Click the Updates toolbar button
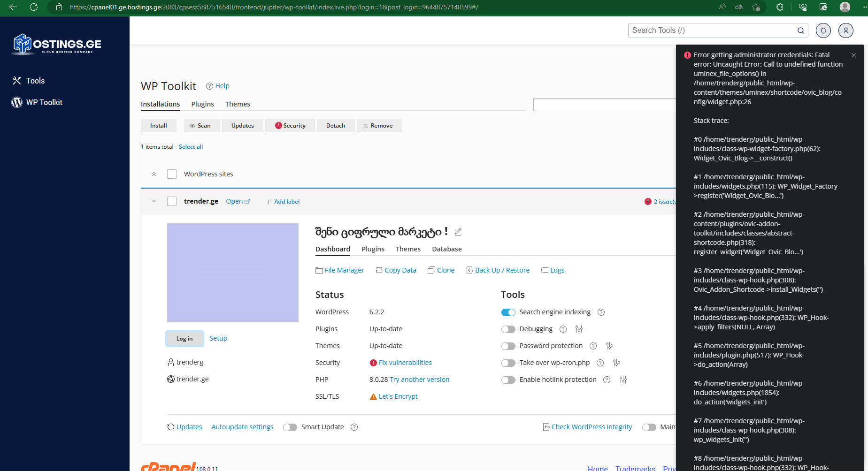The height and width of the screenshot is (471, 868). 243,126
